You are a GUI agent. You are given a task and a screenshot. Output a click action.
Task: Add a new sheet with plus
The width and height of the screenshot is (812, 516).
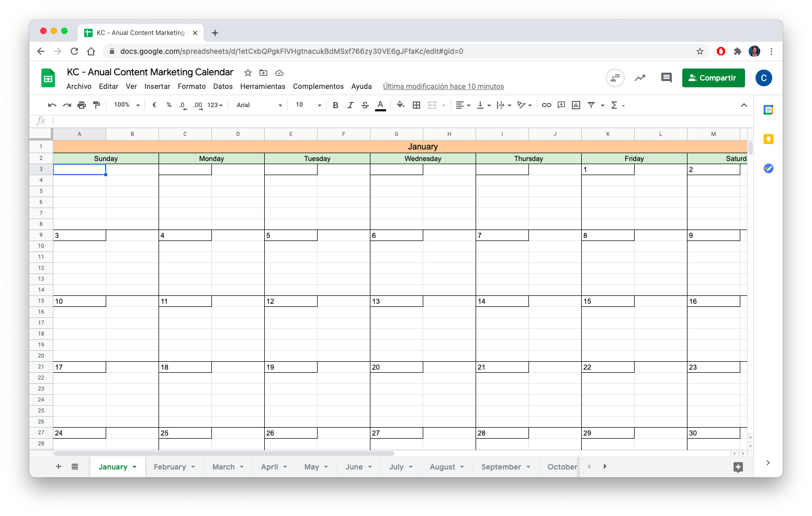coord(59,466)
